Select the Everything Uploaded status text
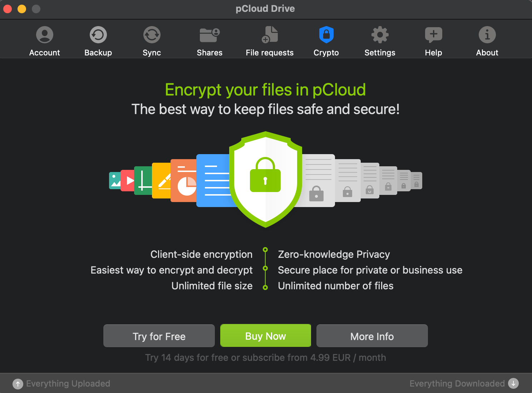The width and height of the screenshot is (532, 393). coord(68,383)
